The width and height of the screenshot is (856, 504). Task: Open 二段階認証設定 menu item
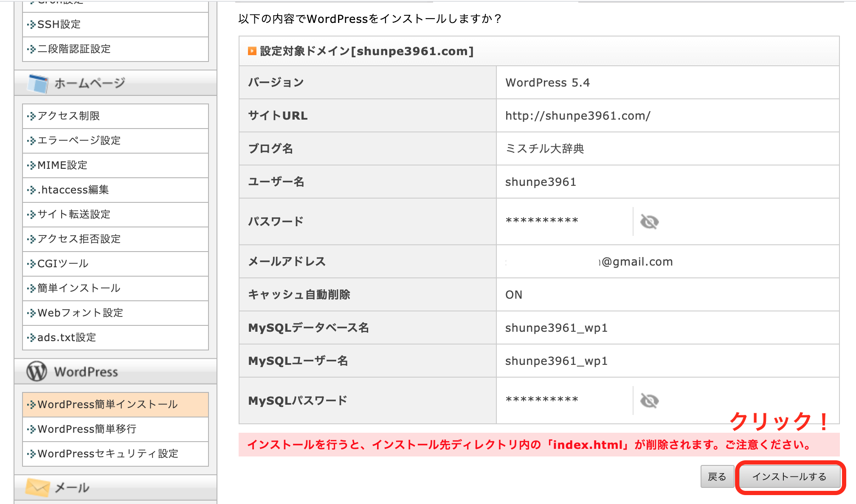pos(115,49)
